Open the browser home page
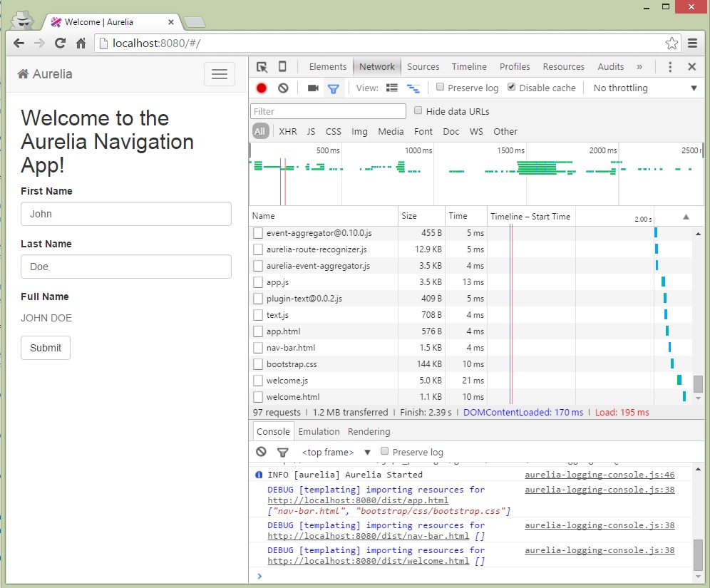The width and height of the screenshot is (710, 588). point(81,43)
